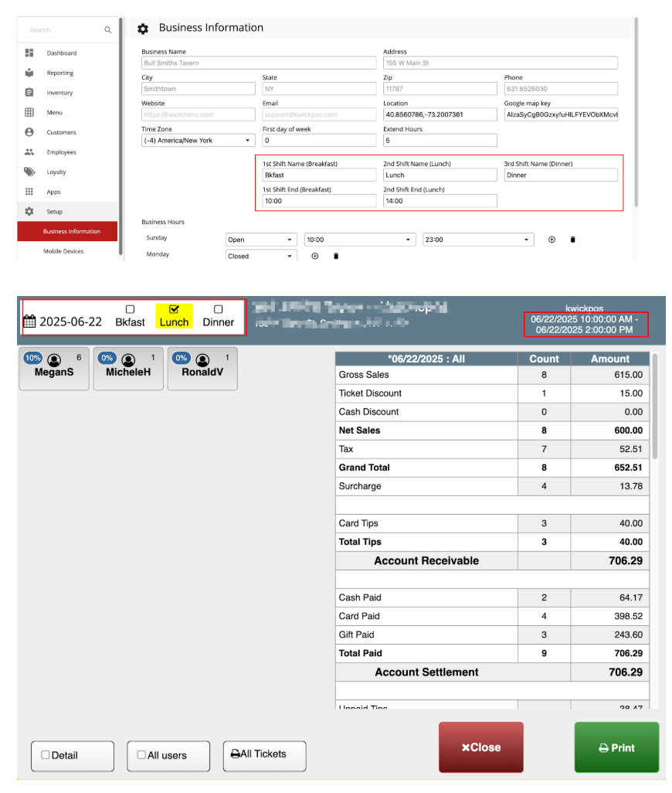Open the Reporting menu label
Image resolution: width=672 pixels, height=793 pixels.
pyautogui.click(x=60, y=73)
